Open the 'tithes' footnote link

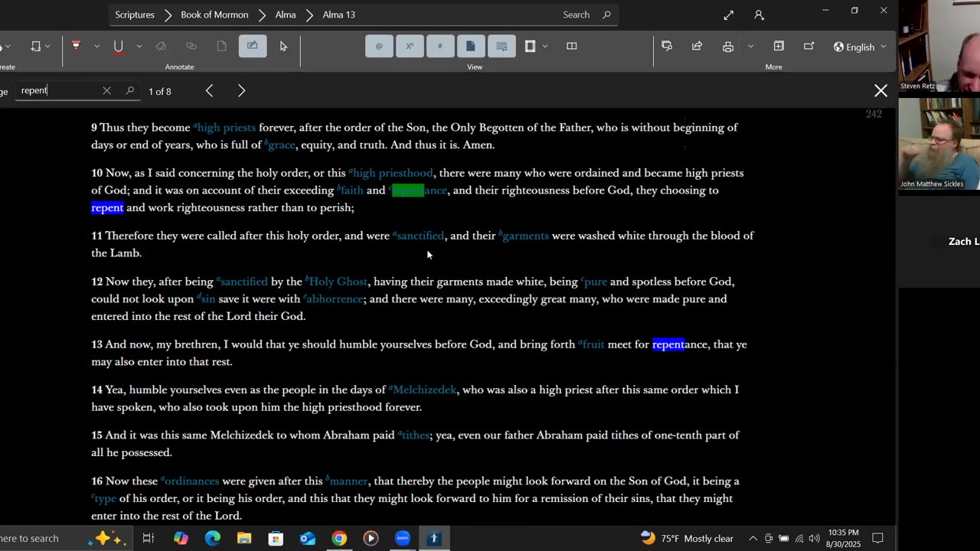click(415, 435)
